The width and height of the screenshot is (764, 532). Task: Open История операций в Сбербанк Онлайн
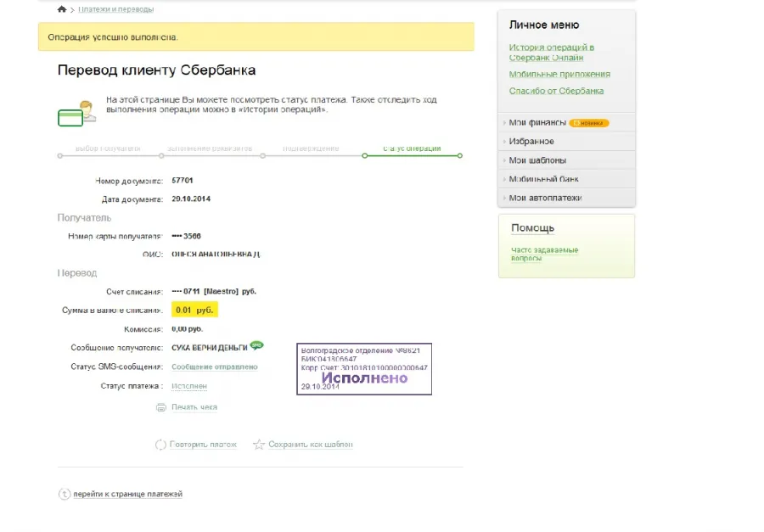(552, 53)
